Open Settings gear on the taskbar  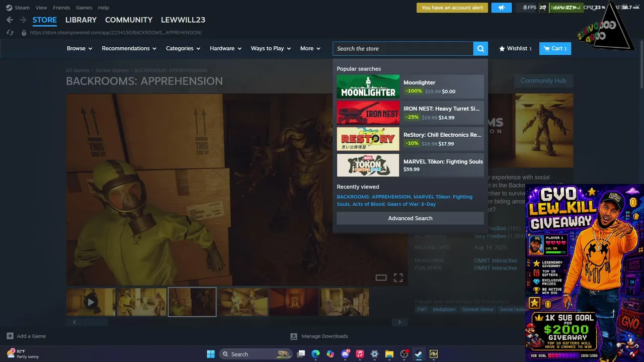click(x=374, y=354)
